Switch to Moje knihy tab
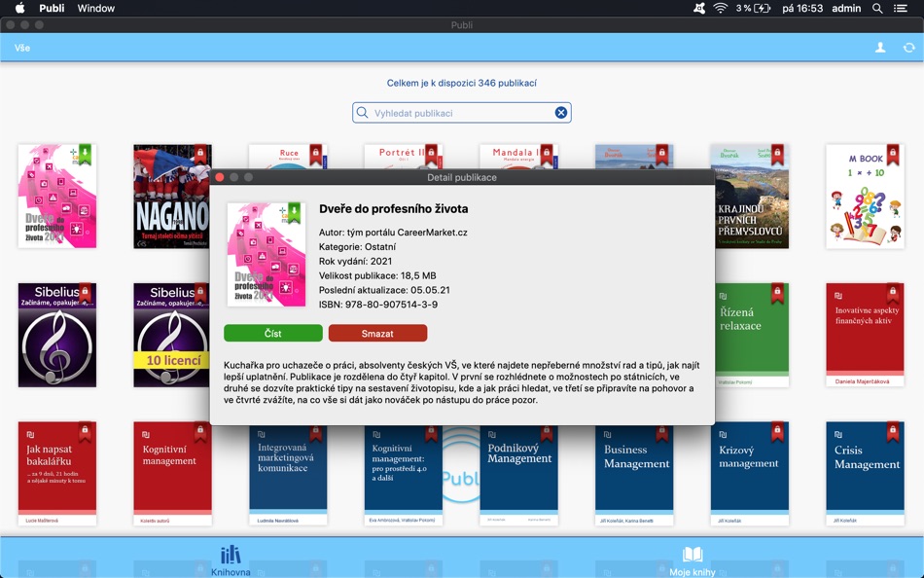Image resolution: width=924 pixels, height=578 pixels. [x=693, y=560]
